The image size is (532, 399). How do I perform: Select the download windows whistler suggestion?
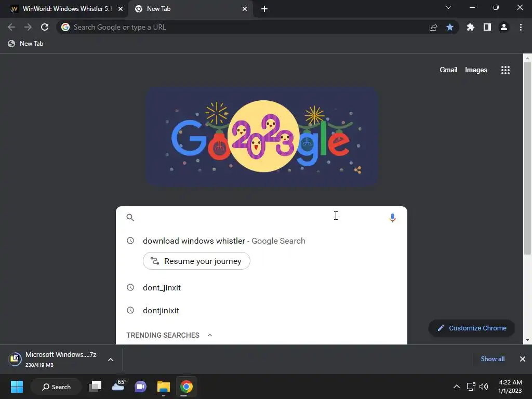[x=262, y=241]
